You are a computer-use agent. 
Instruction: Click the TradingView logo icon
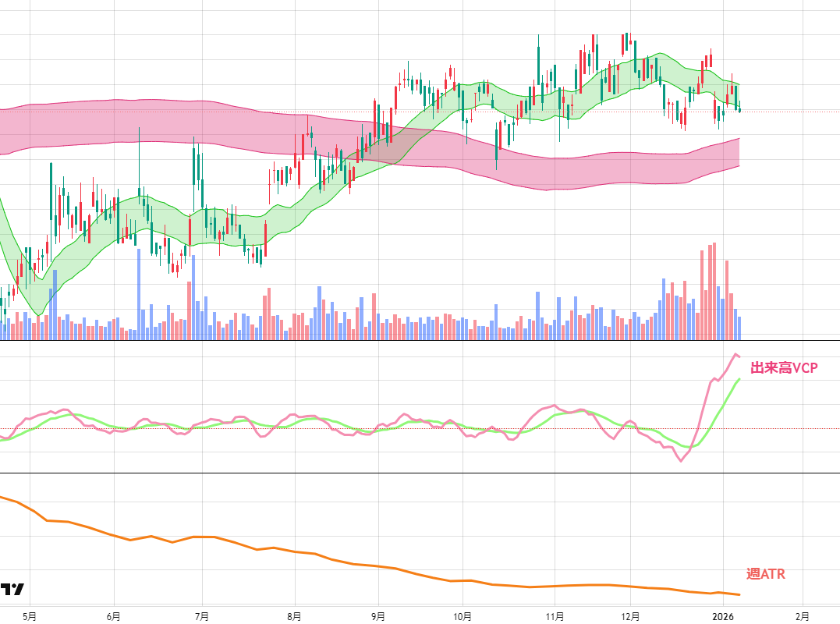[12, 589]
